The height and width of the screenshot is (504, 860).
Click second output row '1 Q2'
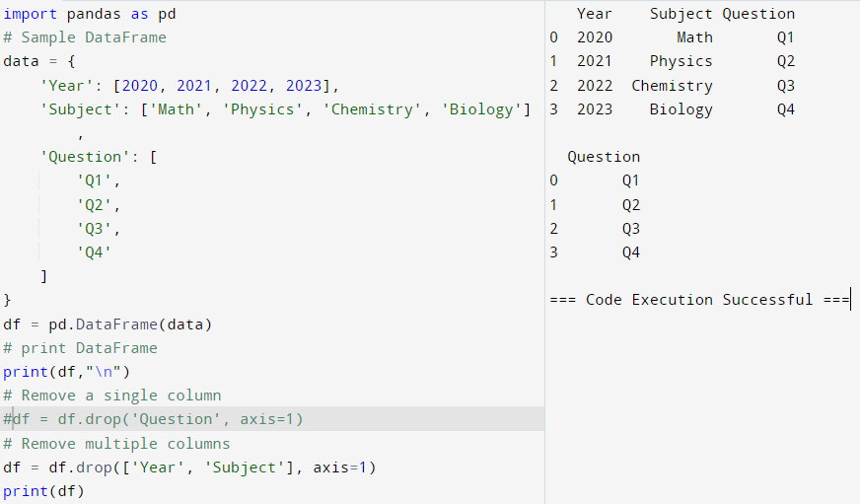595,205
